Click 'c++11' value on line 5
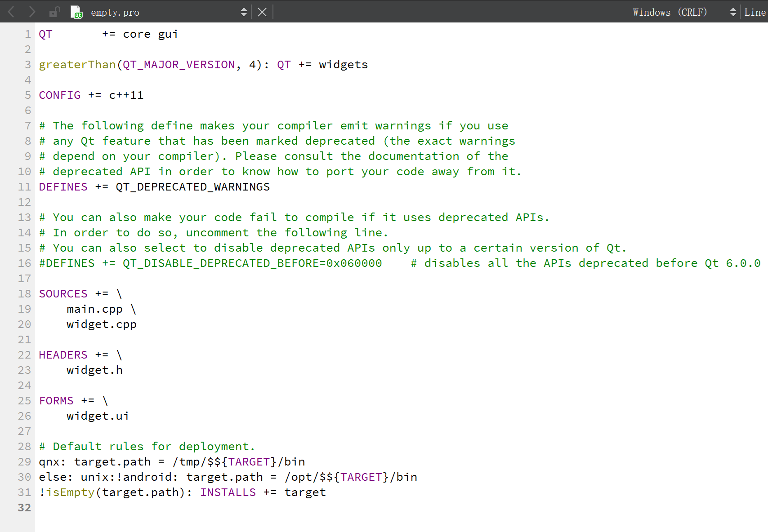The image size is (768, 532). (126, 95)
